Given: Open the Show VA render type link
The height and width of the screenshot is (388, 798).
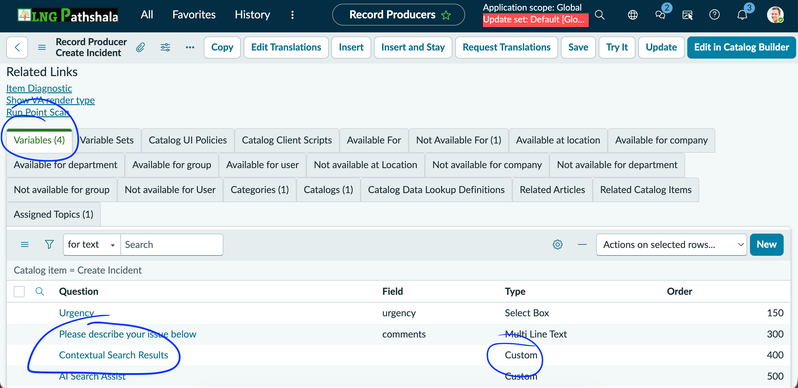Looking at the screenshot, I should [50, 100].
